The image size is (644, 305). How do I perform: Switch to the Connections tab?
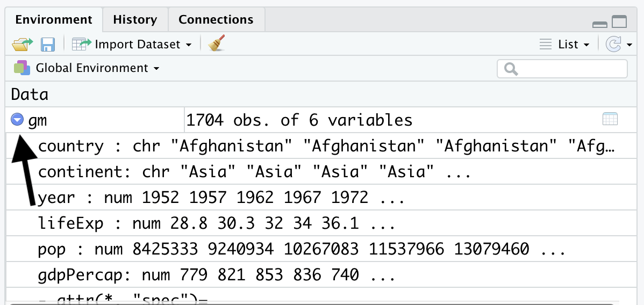(x=216, y=20)
